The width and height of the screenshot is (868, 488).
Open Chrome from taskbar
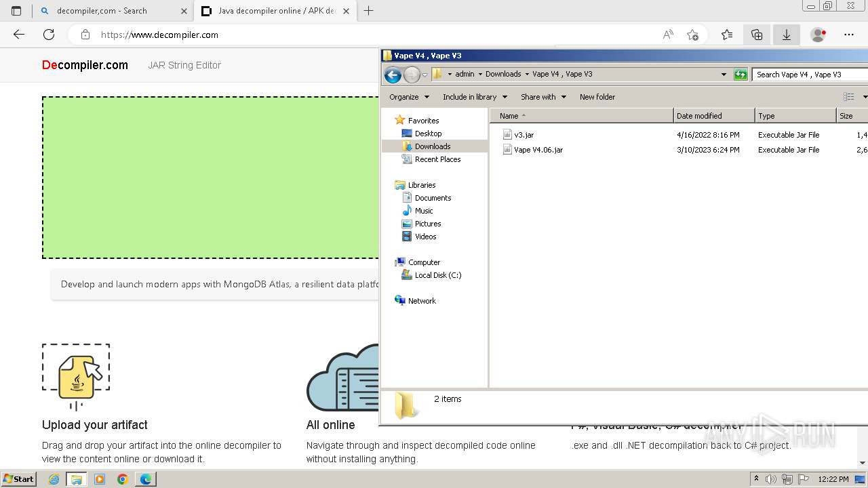coord(122,479)
